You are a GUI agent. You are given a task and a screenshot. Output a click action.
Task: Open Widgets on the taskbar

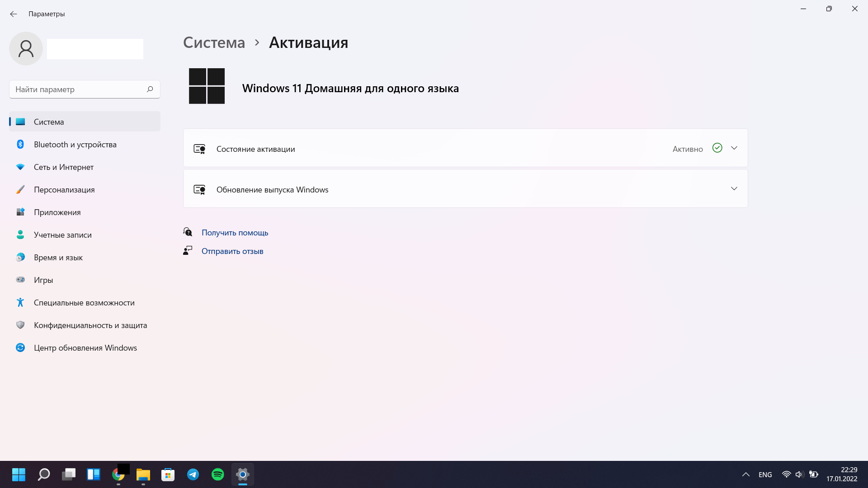tap(94, 474)
